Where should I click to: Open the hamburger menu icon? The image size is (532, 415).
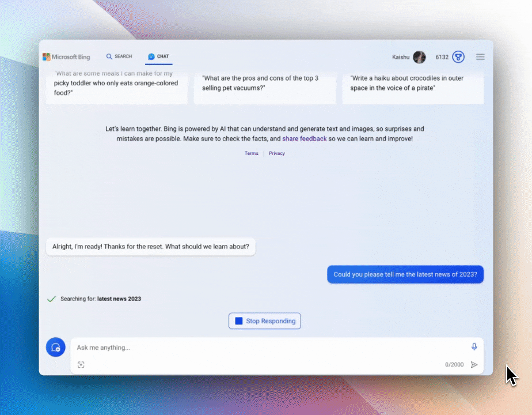tap(480, 57)
